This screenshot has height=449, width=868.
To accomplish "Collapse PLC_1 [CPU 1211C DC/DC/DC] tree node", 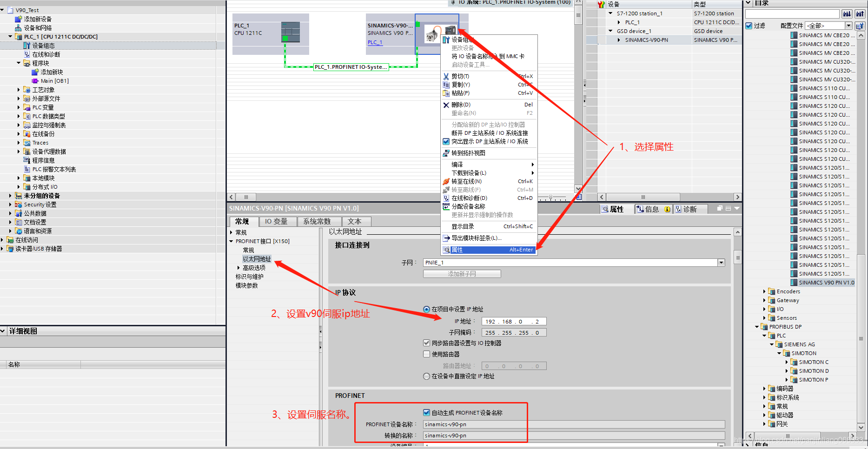I will point(10,36).
